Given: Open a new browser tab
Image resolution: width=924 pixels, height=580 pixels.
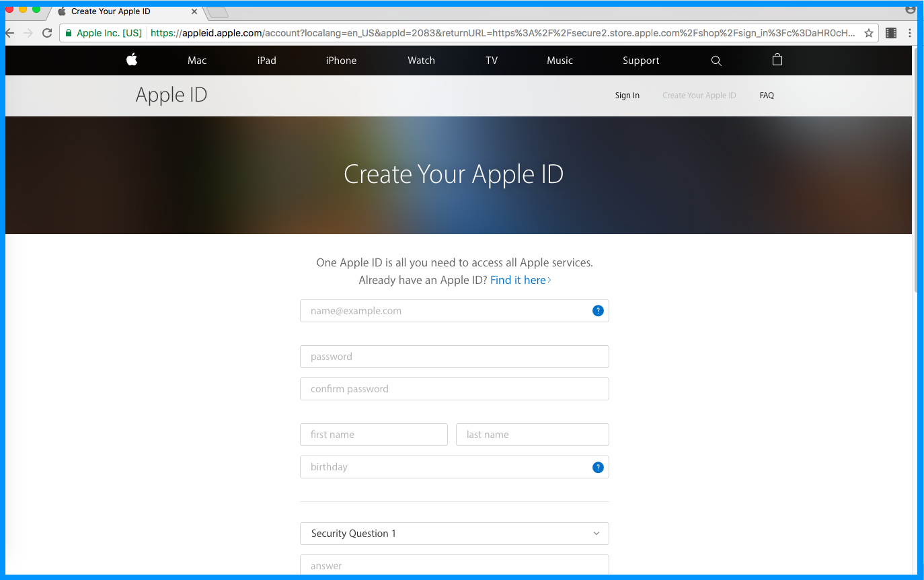Looking at the screenshot, I should 217,11.
